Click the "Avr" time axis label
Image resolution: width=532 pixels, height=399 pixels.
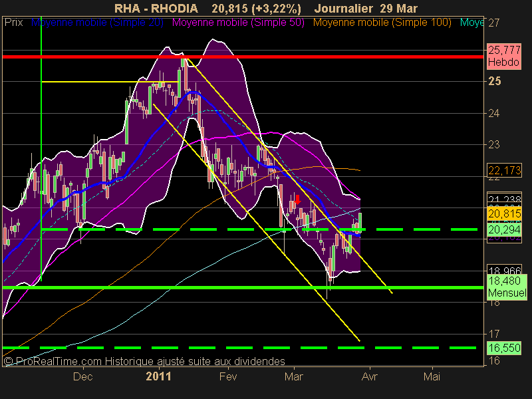tap(369, 376)
